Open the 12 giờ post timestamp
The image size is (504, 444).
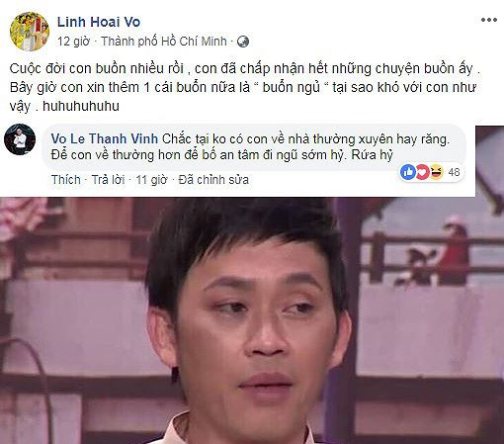(x=73, y=42)
